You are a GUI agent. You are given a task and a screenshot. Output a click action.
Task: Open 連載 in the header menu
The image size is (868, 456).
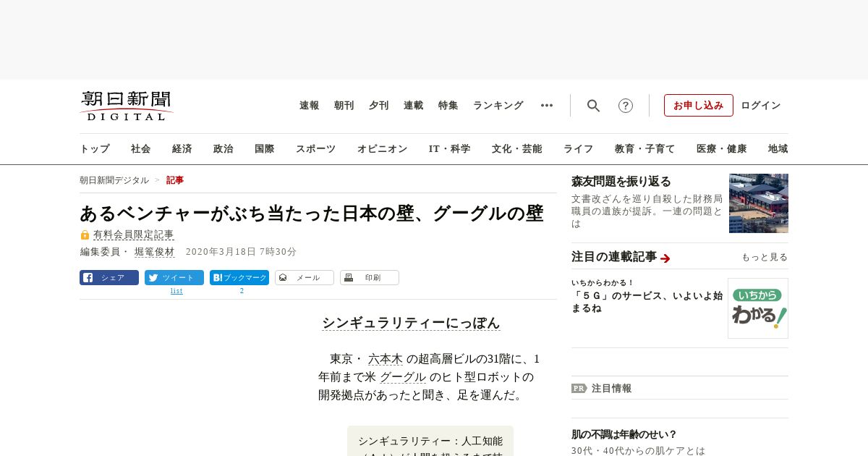[414, 106]
